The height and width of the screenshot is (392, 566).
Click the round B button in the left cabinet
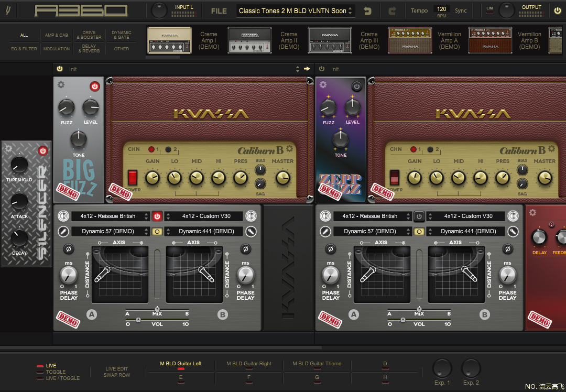223,314
